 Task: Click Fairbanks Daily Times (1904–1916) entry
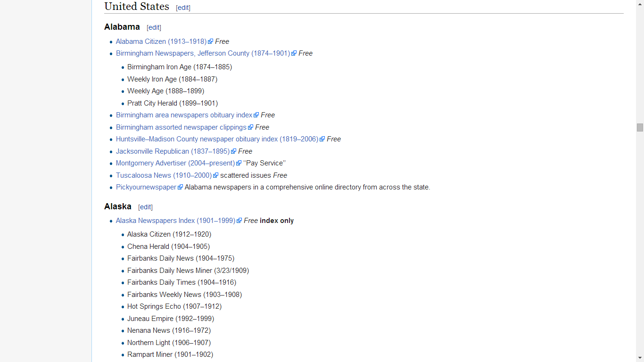[x=182, y=282]
